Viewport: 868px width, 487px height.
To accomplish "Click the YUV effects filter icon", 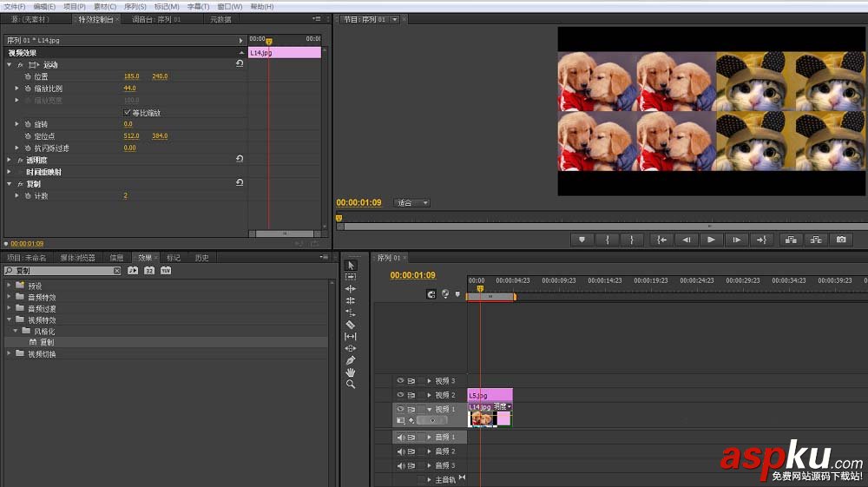I will click(166, 271).
